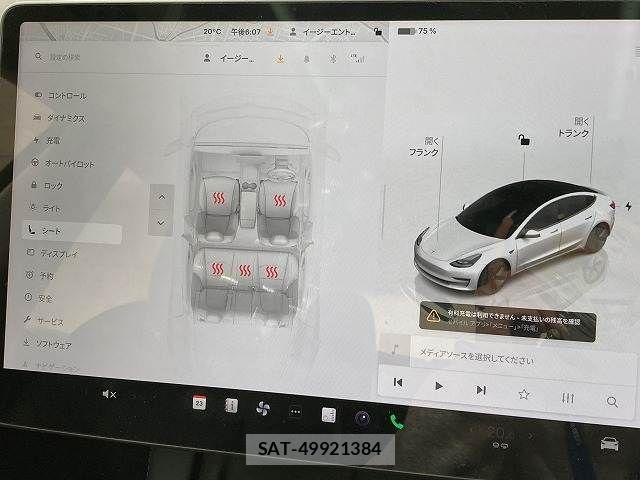Select the Seats (シート) menu item

tap(72, 231)
